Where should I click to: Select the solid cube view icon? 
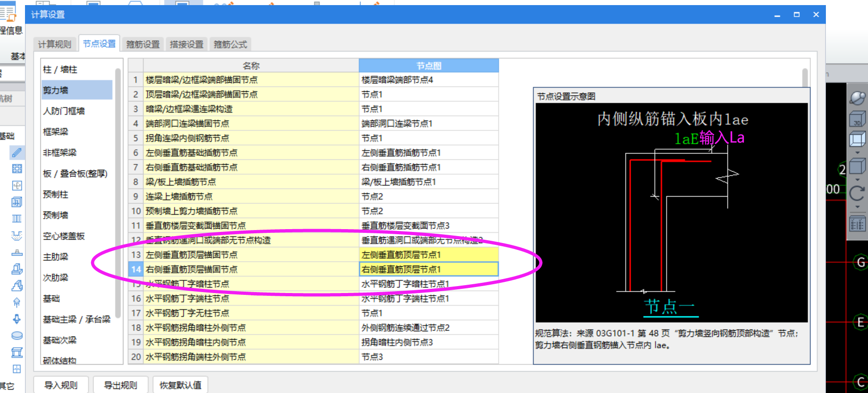857,166
